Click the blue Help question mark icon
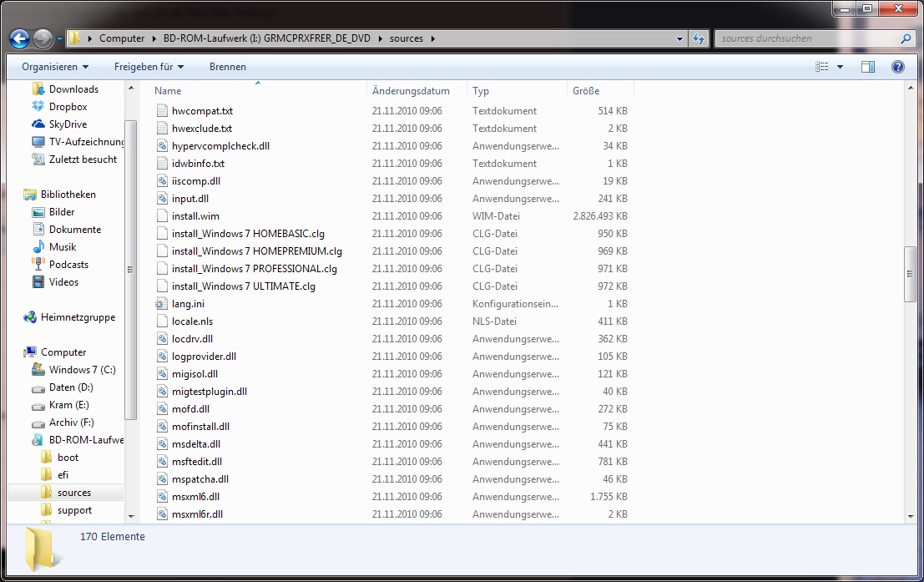Screen dimensions: 924x582 click(897, 67)
